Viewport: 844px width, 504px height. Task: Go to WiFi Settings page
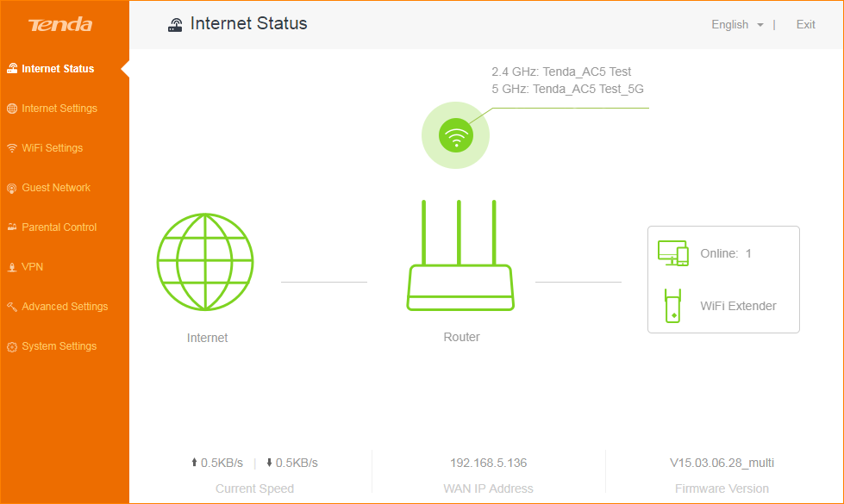(52, 148)
